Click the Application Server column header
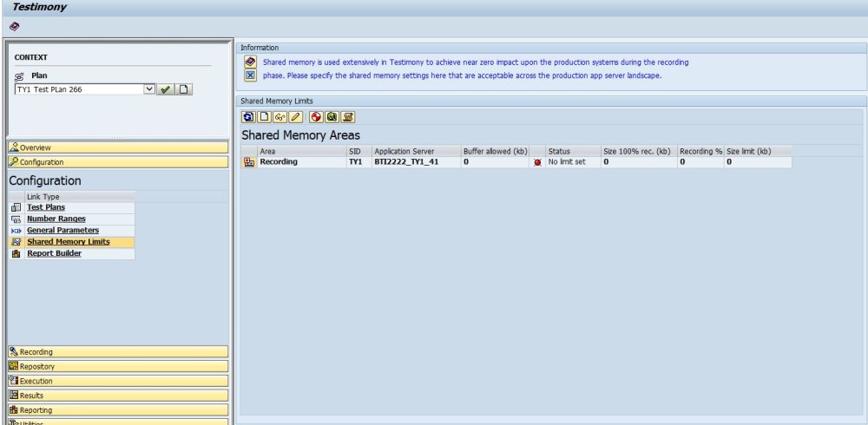The height and width of the screenshot is (425, 868). coord(417,151)
